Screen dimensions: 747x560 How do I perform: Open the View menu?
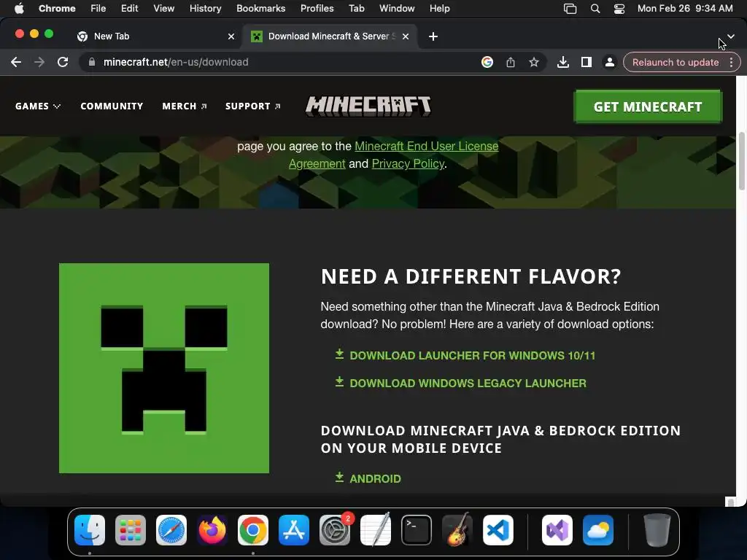click(163, 8)
